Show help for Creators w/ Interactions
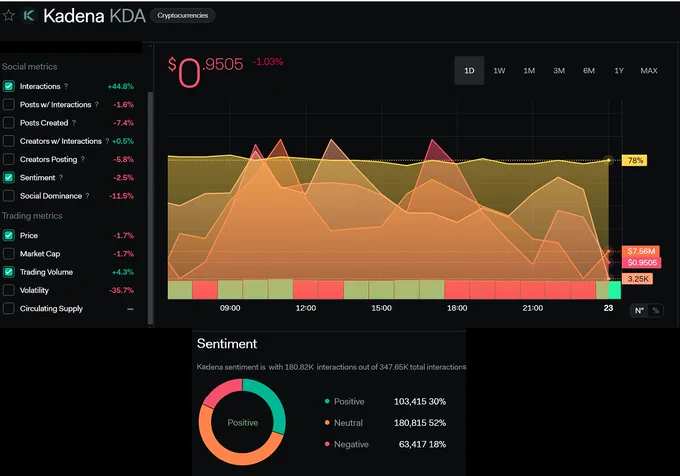The height and width of the screenshot is (476, 680). [107, 141]
